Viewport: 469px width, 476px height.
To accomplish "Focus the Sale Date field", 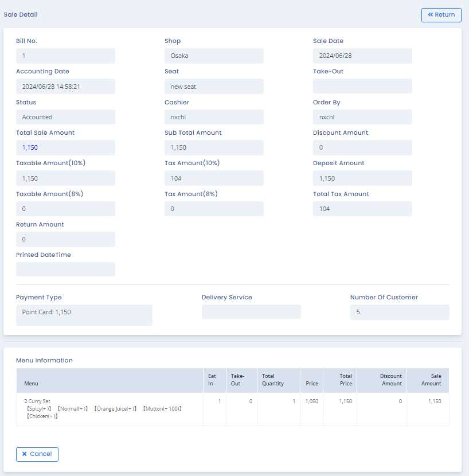I will click(362, 56).
